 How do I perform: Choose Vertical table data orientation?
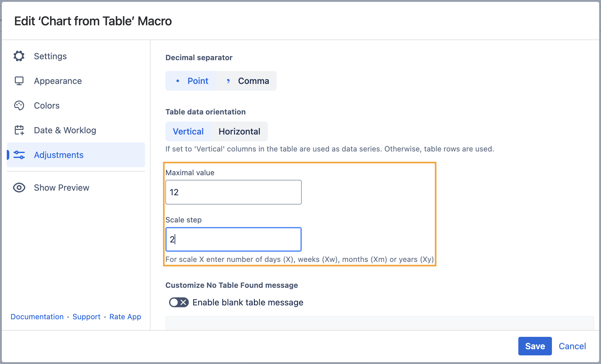coord(188,131)
